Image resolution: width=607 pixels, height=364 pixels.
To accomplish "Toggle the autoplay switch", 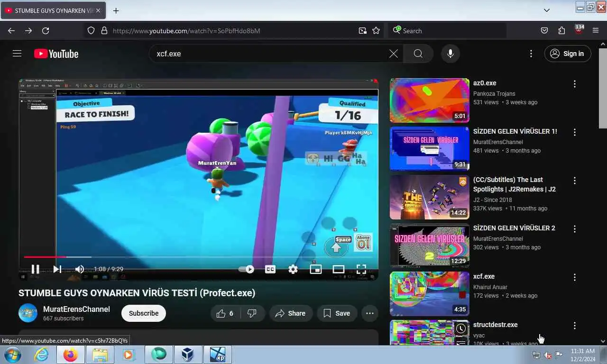I will click(x=246, y=269).
